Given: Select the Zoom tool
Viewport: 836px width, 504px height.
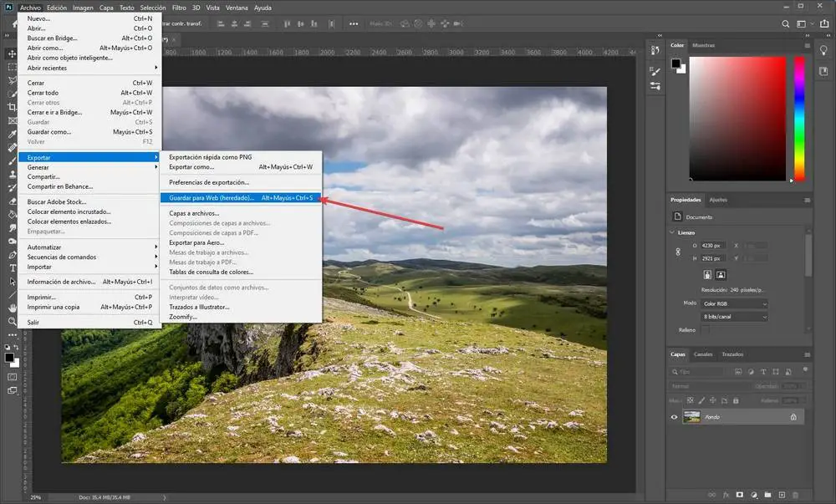Looking at the screenshot, I should 12,321.
